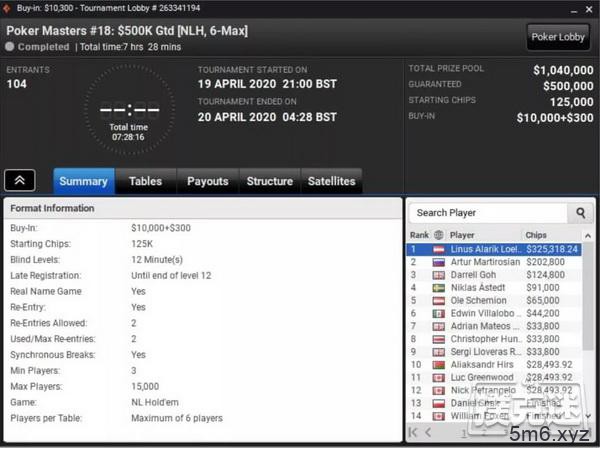Image resolution: width=600 pixels, height=449 pixels.
Task: Click the Poker Lobby button
Action: (x=558, y=37)
